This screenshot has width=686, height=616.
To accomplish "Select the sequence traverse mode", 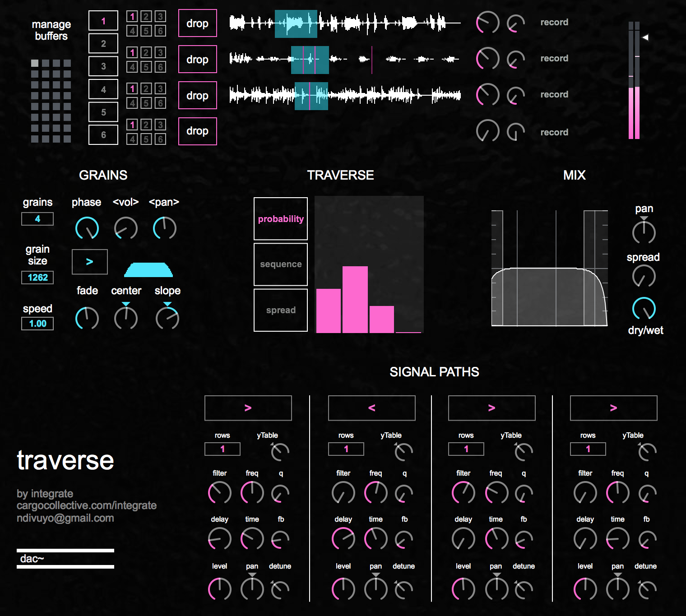I will [280, 264].
